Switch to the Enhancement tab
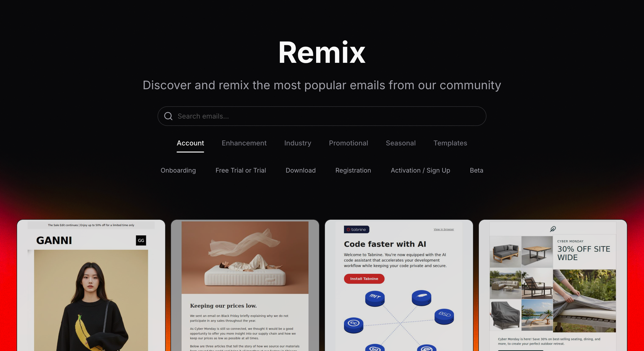 tap(244, 143)
